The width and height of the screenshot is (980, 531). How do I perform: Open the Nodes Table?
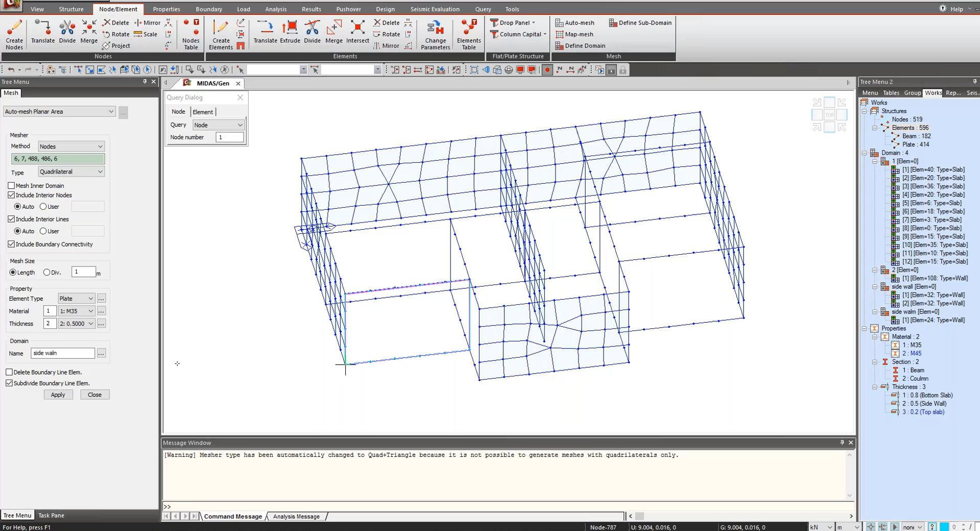[x=191, y=34]
